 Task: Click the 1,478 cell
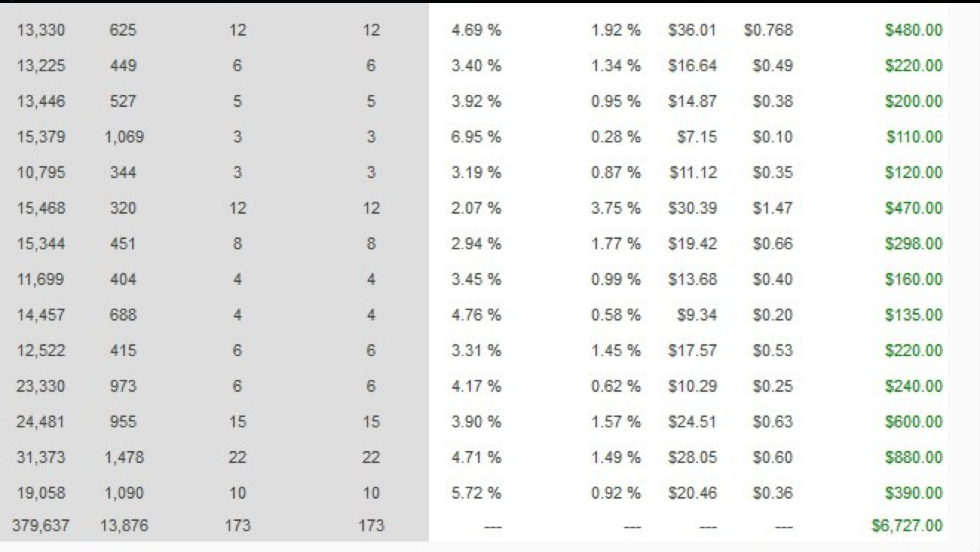124,458
